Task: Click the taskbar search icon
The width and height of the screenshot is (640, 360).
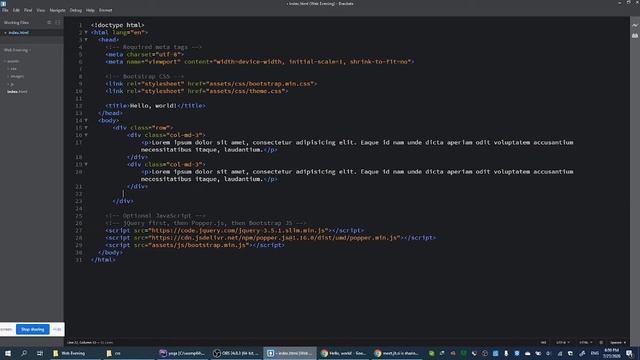Action: coord(24,353)
